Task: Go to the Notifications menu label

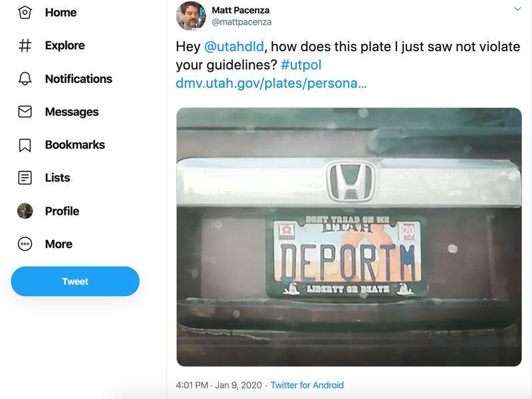Action: [78, 78]
